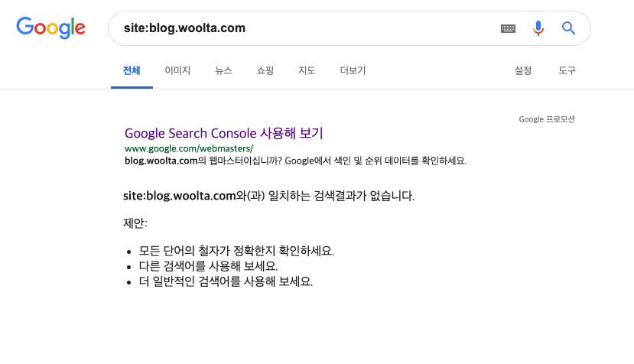Click the Google logo
Screen dimensions: 634x364
51,28
